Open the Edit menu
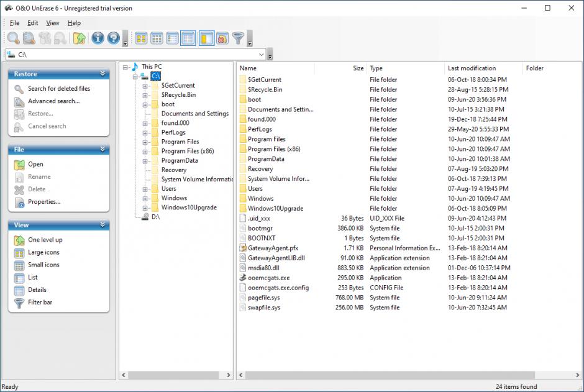The width and height of the screenshot is (584, 392). (x=33, y=23)
